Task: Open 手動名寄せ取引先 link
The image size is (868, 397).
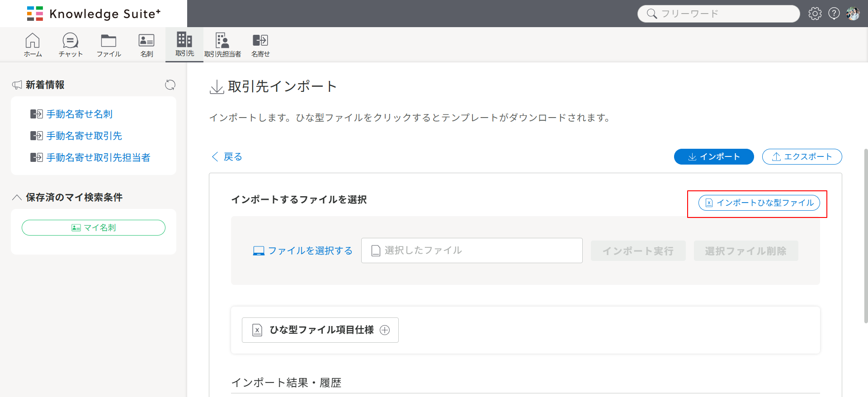Action: click(x=84, y=136)
